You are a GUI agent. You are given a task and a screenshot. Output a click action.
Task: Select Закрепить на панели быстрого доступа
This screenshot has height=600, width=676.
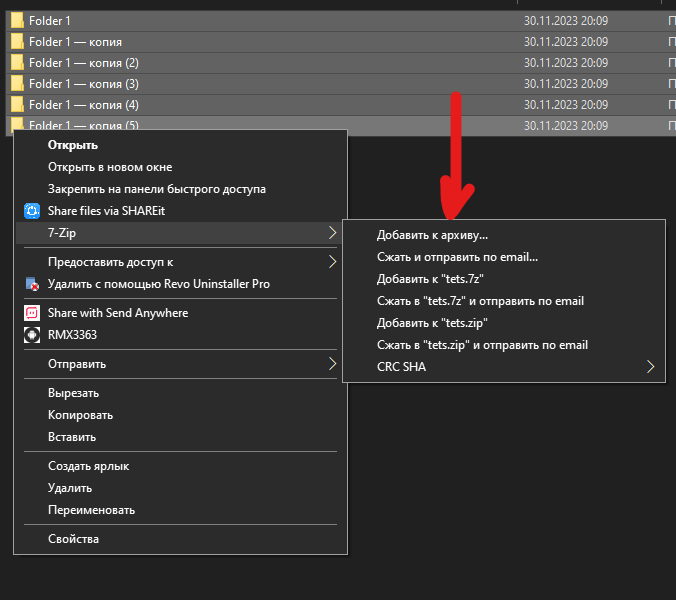pos(156,189)
